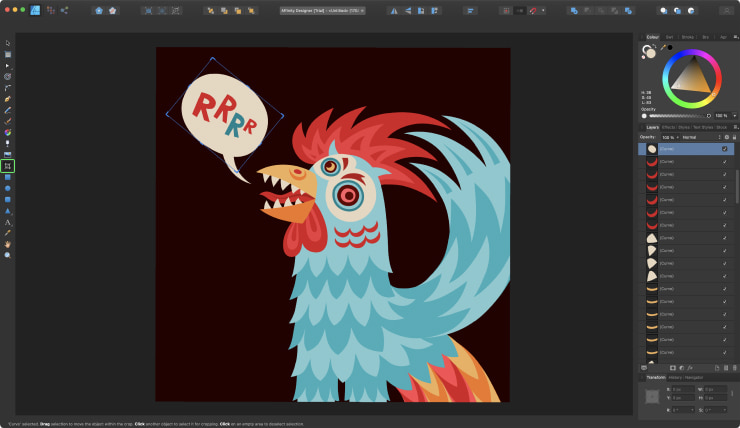Click Flip Horizontal in toolbar
This screenshot has width=740, height=428.
[x=394, y=10]
